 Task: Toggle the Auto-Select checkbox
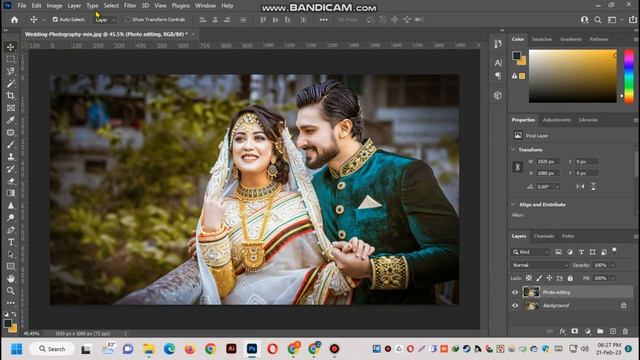click(55, 20)
